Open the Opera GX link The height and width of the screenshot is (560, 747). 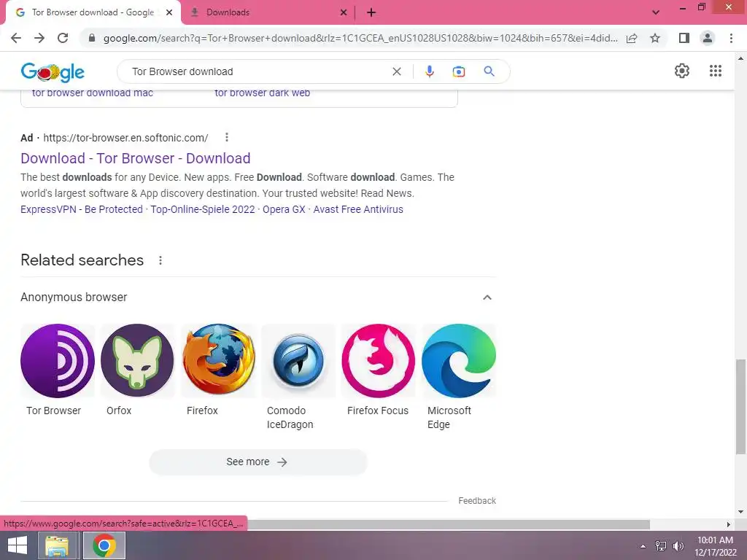(x=284, y=209)
